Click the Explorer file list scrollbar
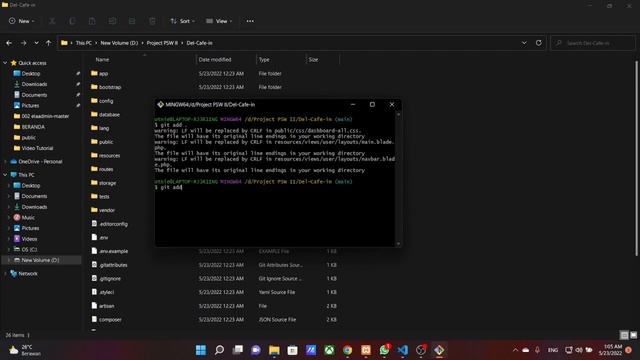 tap(636, 159)
